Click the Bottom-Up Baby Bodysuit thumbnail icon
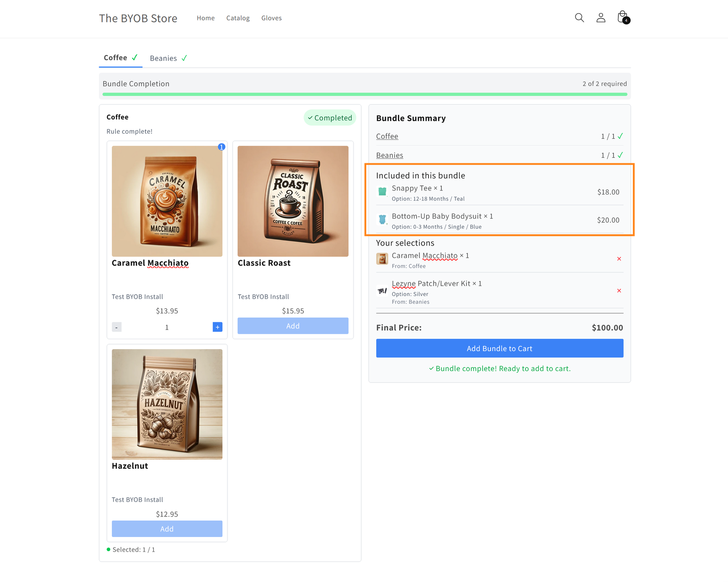 coord(382,220)
